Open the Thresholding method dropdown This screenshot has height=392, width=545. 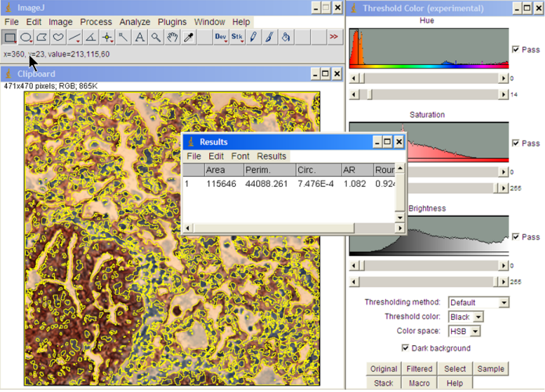coord(478,302)
